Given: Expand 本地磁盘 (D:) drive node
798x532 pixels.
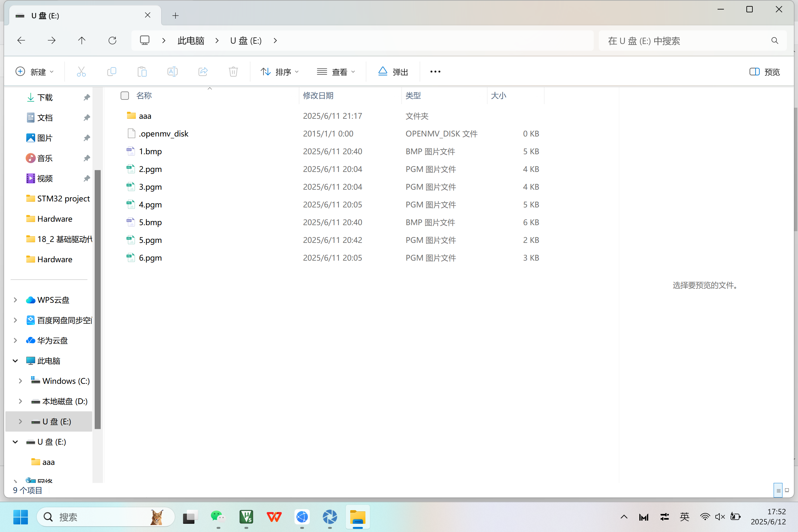Looking at the screenshot, I should tap(20, 401).
